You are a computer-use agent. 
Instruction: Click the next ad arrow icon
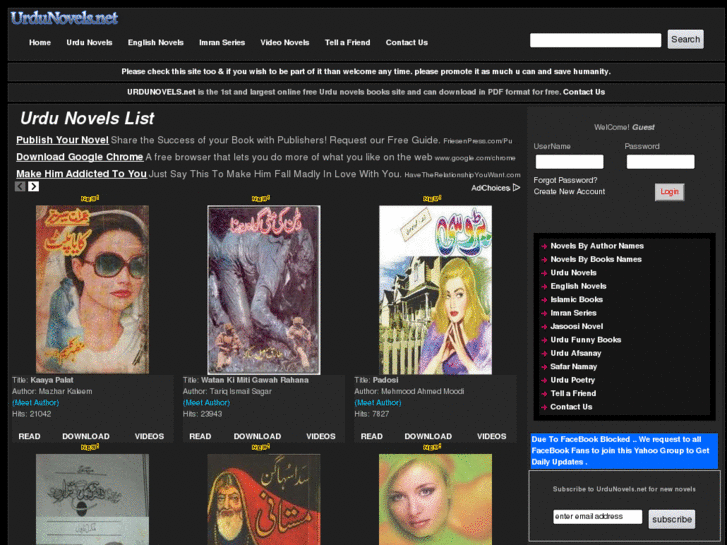[33, 186]
